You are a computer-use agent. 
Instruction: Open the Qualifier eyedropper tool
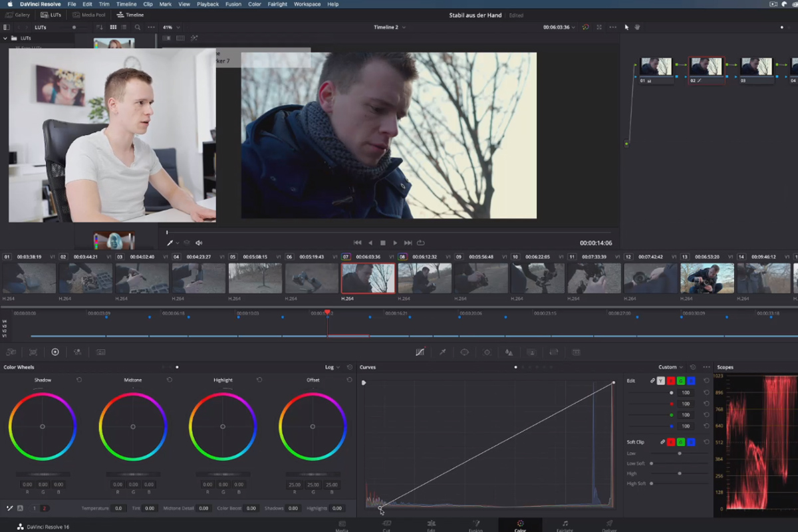point(442,352)
